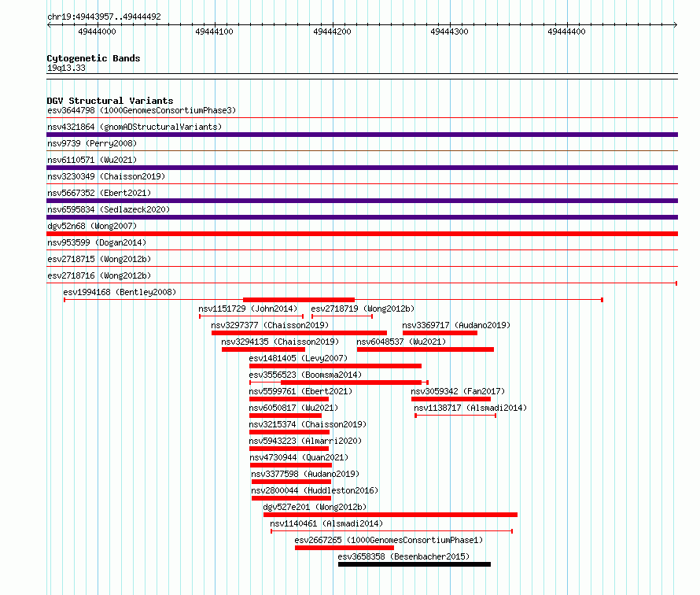The width and height of the screenshot is (700, 595).
Task: Click the red nsv3059342 variant bar
Action: [451, 399]
